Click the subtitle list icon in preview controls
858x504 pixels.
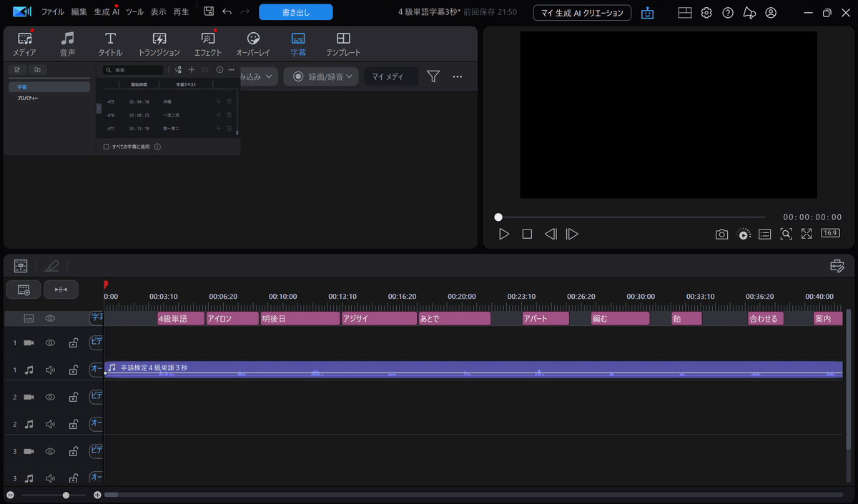tap(764, 234)
